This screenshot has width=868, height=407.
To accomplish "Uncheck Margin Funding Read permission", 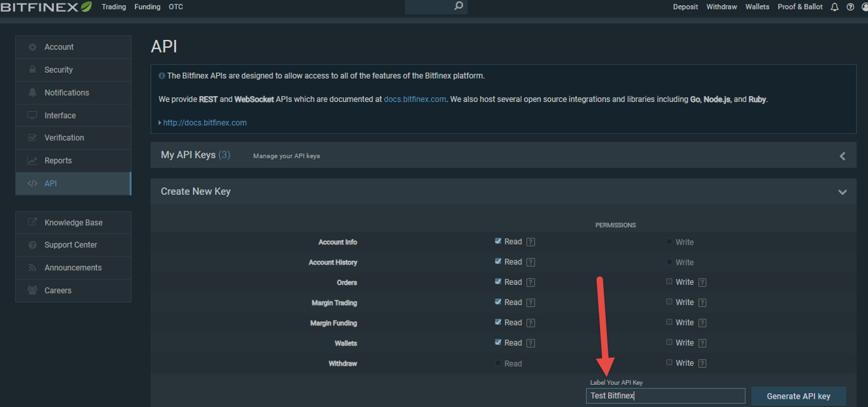I will [498, 322].
